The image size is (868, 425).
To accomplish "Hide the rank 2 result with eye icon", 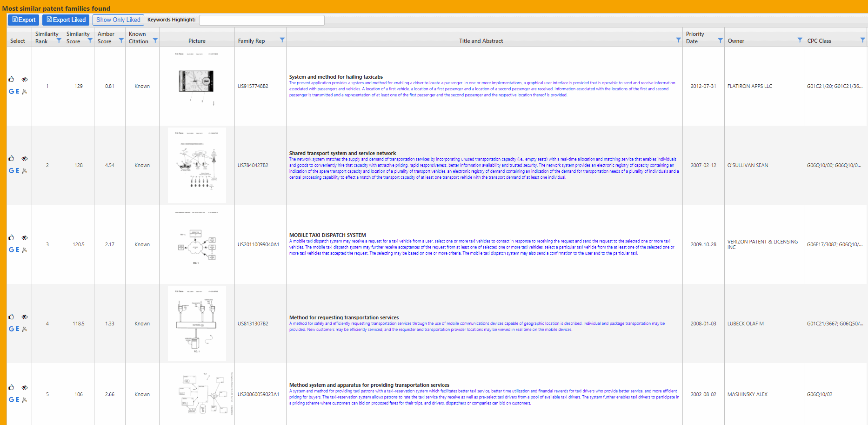I will tap(25, 159).
